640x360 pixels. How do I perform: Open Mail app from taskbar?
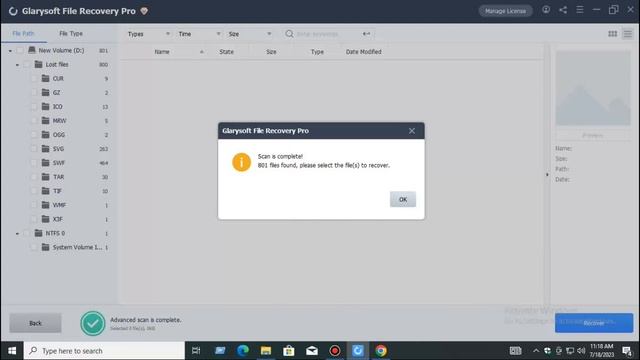312,351
